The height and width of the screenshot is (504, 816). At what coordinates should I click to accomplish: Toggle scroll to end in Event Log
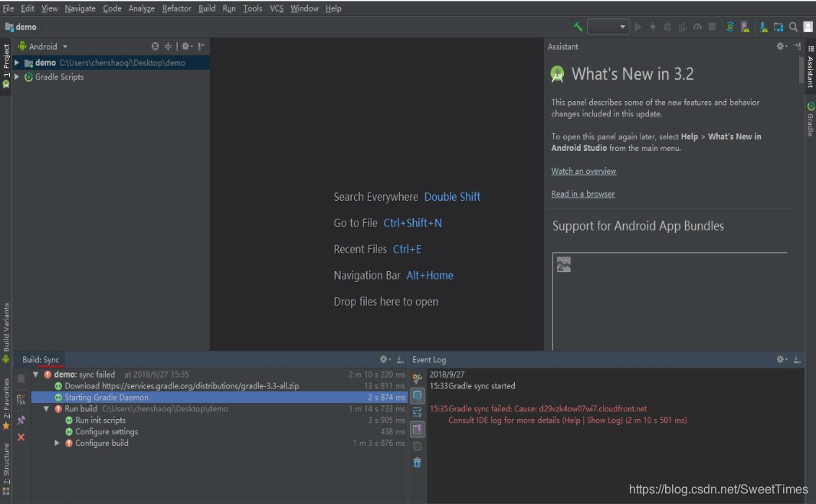(x=418, y=429)
